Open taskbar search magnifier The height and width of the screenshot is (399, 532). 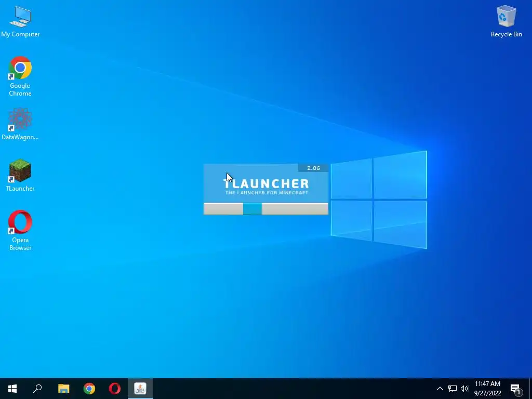pyautogui.click(x=37, y=389)
